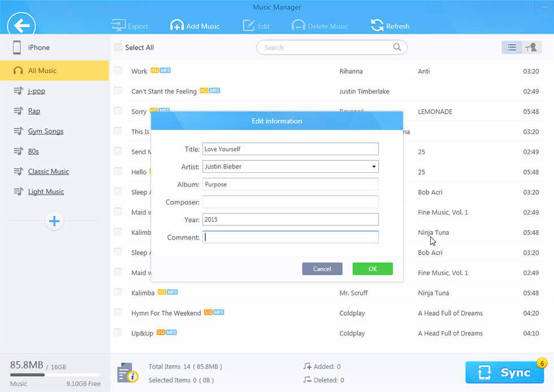Image resolution: width=554 pixels, height=392 pixels.
Task: Check the box for Sorry song
Action: click(118, 111)
